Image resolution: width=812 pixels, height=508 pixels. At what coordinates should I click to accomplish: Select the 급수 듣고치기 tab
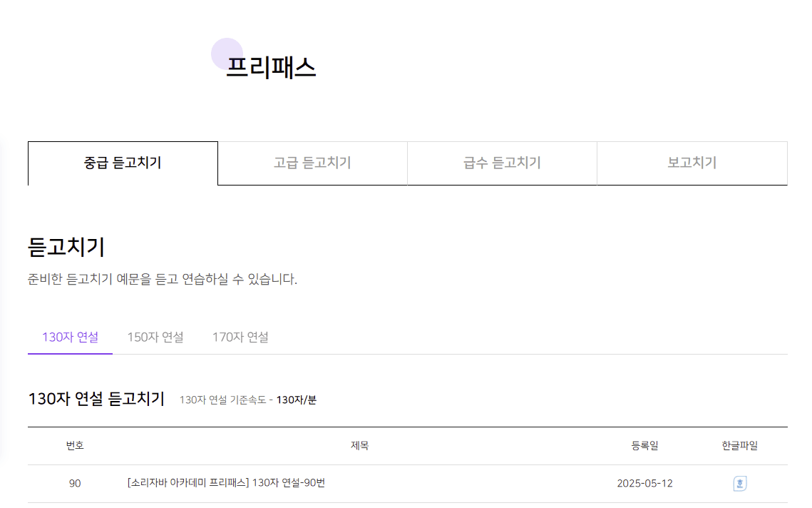pos(502,163)
